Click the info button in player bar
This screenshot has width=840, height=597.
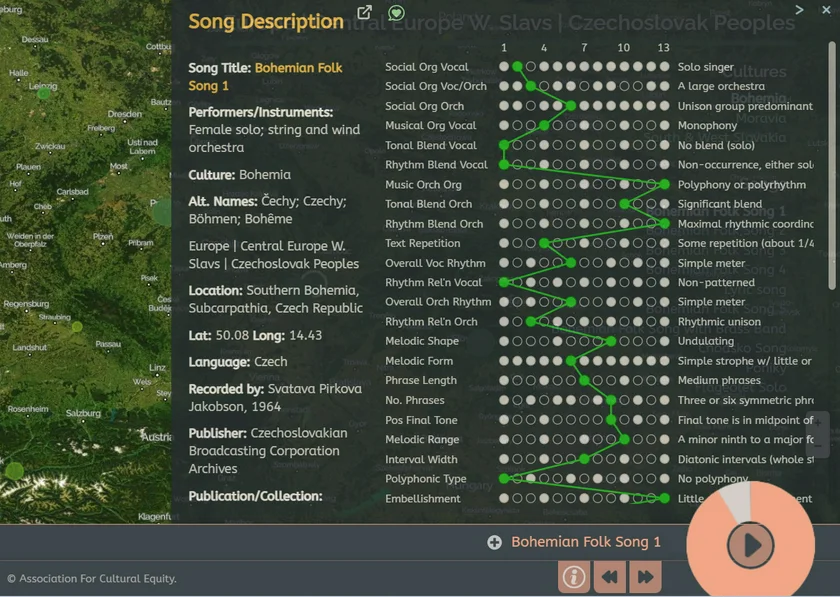574,577
